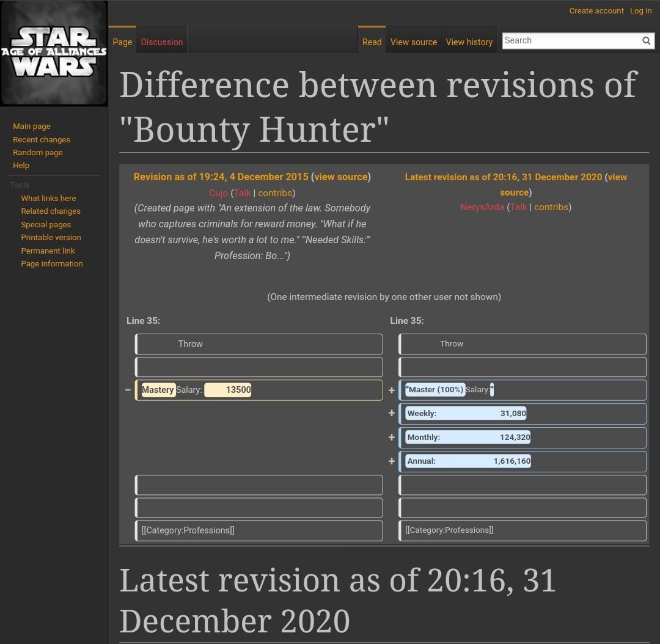This screenshot has width=660, height=644.
Task: View the Printable version
Action: pyautogui.click(x=50, y=237)
